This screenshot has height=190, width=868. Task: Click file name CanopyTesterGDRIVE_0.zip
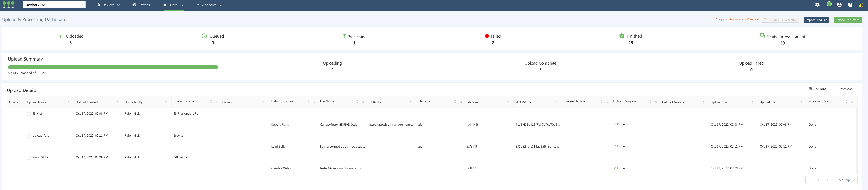click(339, 124)
